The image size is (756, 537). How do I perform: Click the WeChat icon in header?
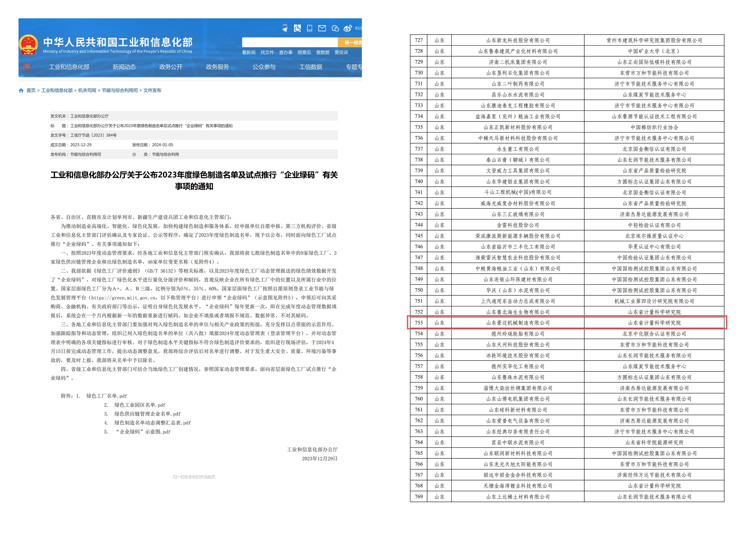point(335,28)
